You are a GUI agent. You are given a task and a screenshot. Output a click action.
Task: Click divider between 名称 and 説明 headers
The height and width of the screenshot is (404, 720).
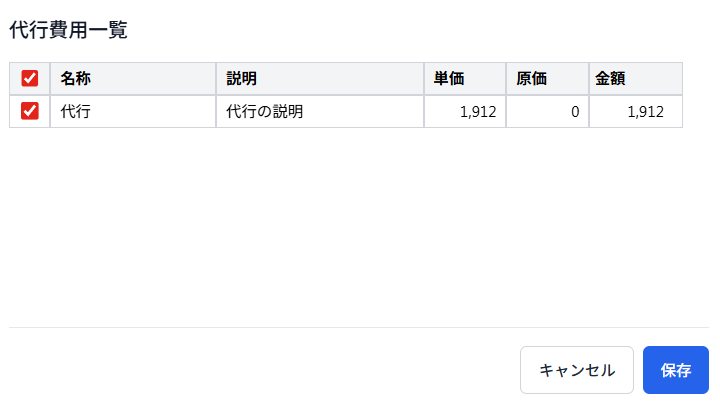coord(215,78)
